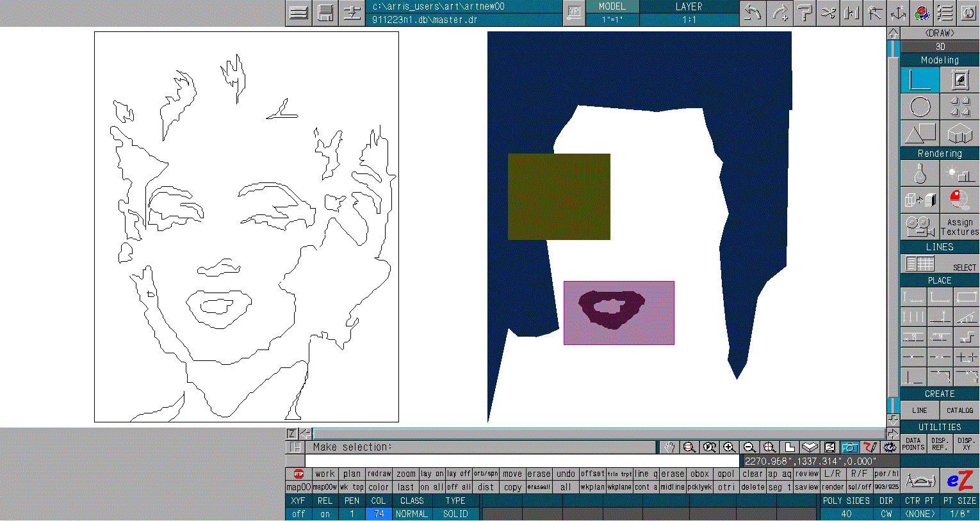Toggle the per/hl command
Image resolution: width=980 pixels, height=521 pixels.
[886, 474]
